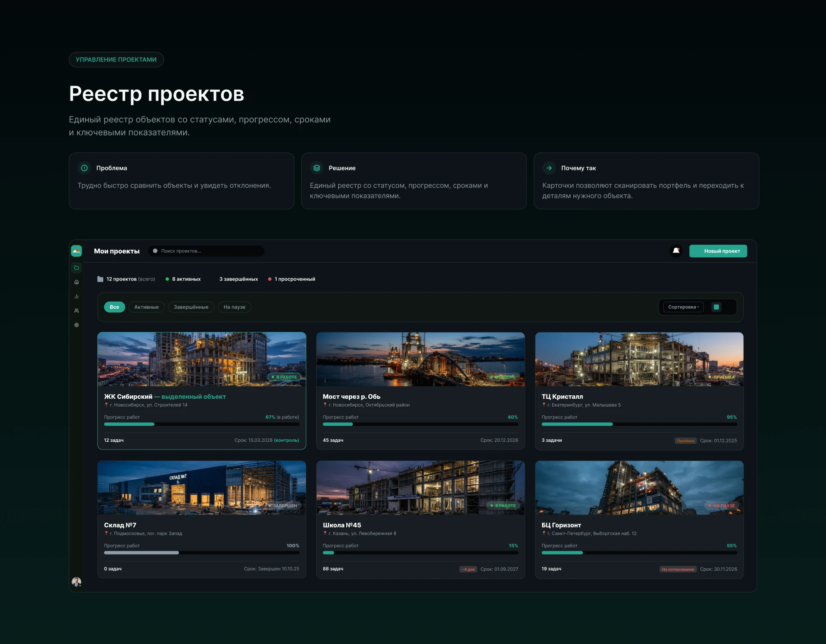Viewport: 826px width, 644px height.
Task: Open the ЖК Сибирский project thumbnail
Action: (x=202, y=359)
